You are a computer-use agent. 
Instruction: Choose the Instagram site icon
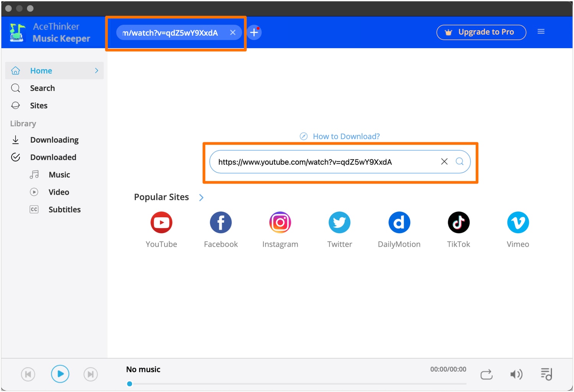coord(280,222)
